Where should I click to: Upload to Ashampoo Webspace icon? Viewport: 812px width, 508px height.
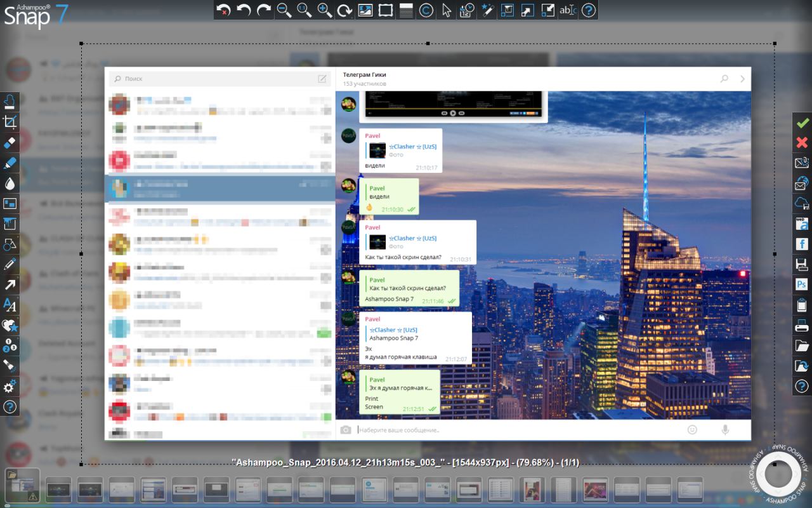802,224
